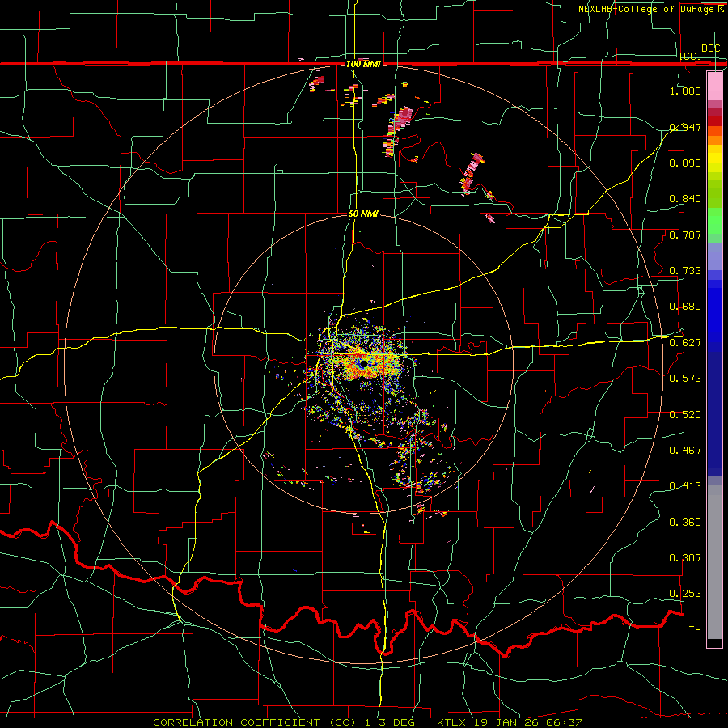Pick the red segment of the color scale

[714, 121]
